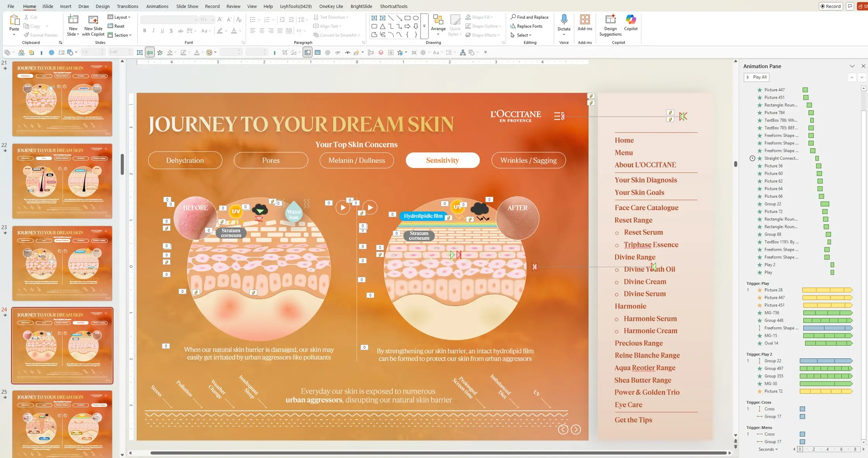Select slide 22 thumbnail
Screen dimensions: 868x458
(62, 181)
